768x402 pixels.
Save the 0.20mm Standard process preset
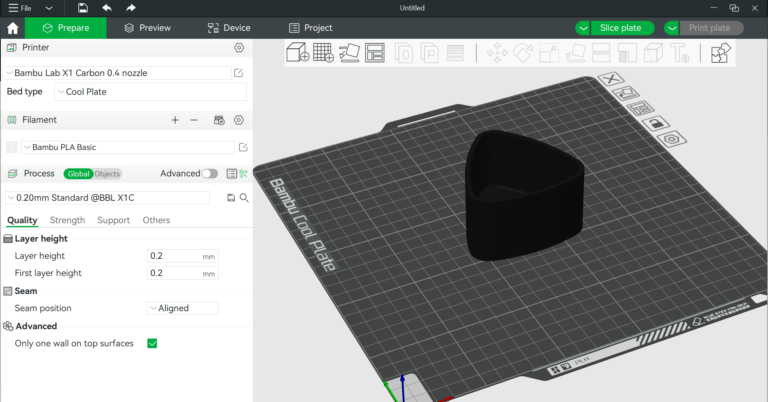click(231, 198)
